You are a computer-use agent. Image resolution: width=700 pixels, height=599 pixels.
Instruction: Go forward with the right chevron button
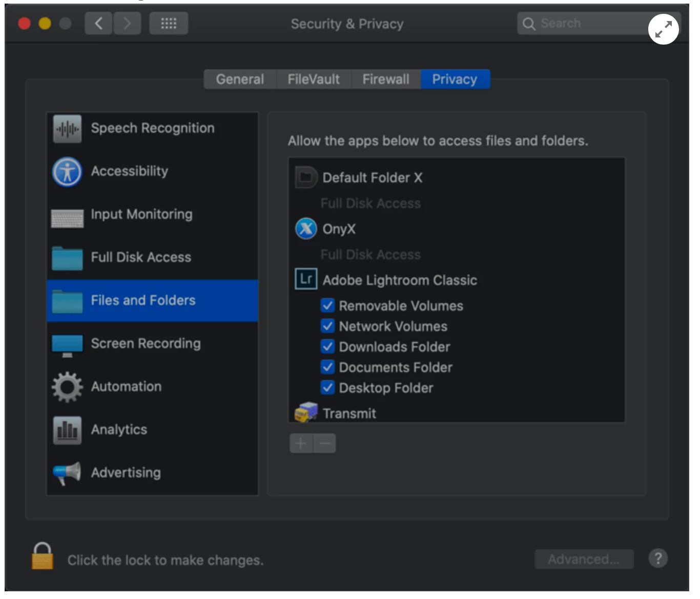pyautogui.click(x=127, y=23)
